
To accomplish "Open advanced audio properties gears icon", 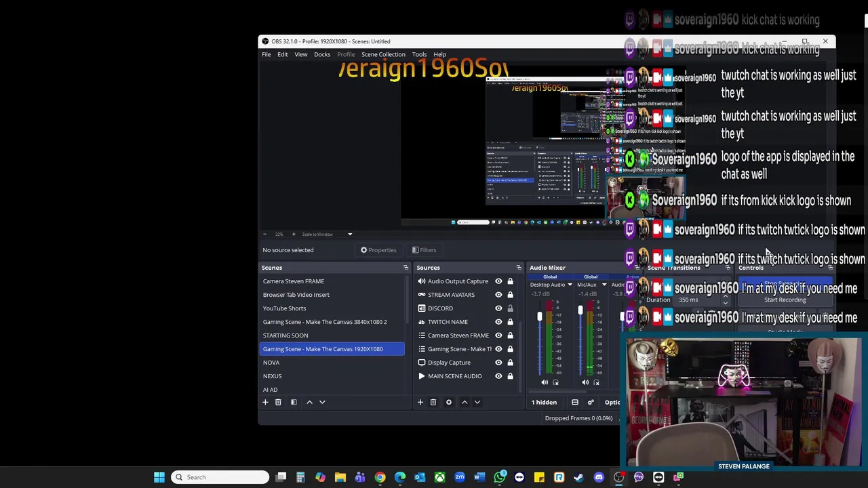I will pyautogui.click(x=591, y=403).
